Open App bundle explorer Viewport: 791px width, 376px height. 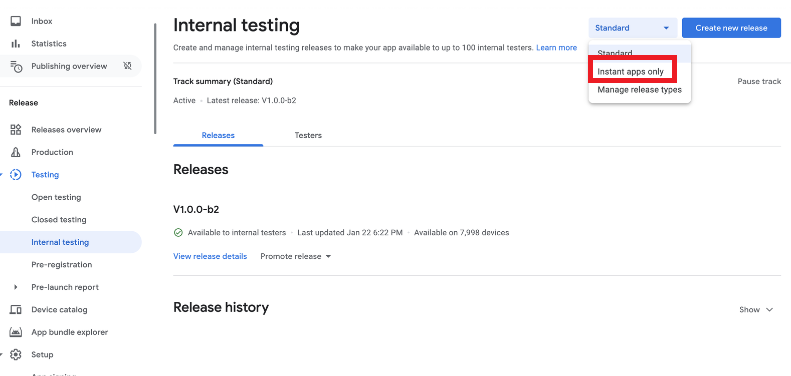pyautogui.click(x=71, y=332)
